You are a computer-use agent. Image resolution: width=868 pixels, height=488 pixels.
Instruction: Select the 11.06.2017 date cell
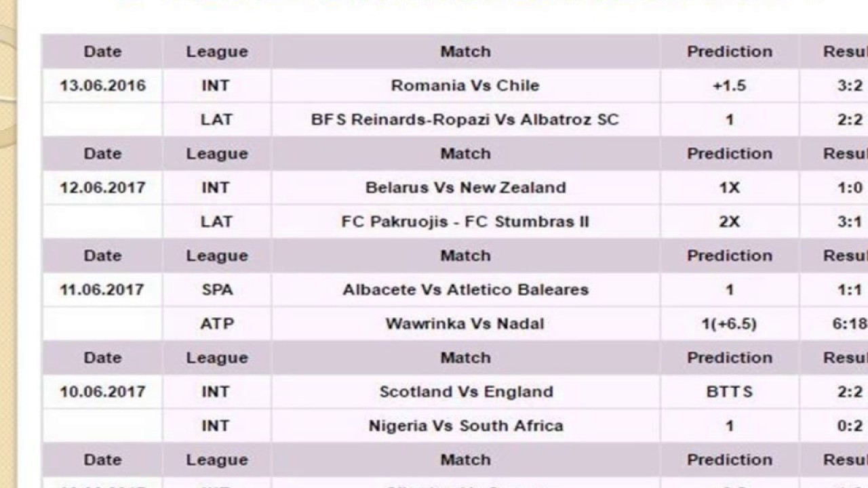[102, 290]
